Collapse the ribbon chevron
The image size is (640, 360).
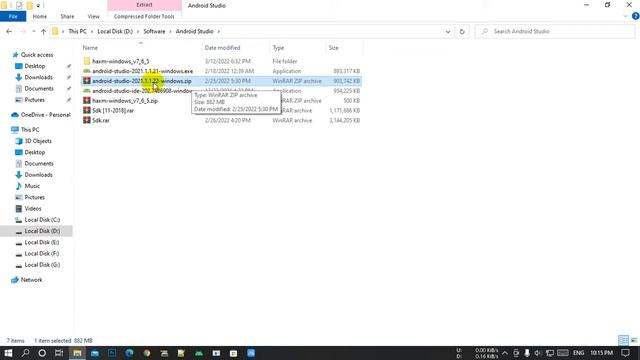click(x=625, y=16)
